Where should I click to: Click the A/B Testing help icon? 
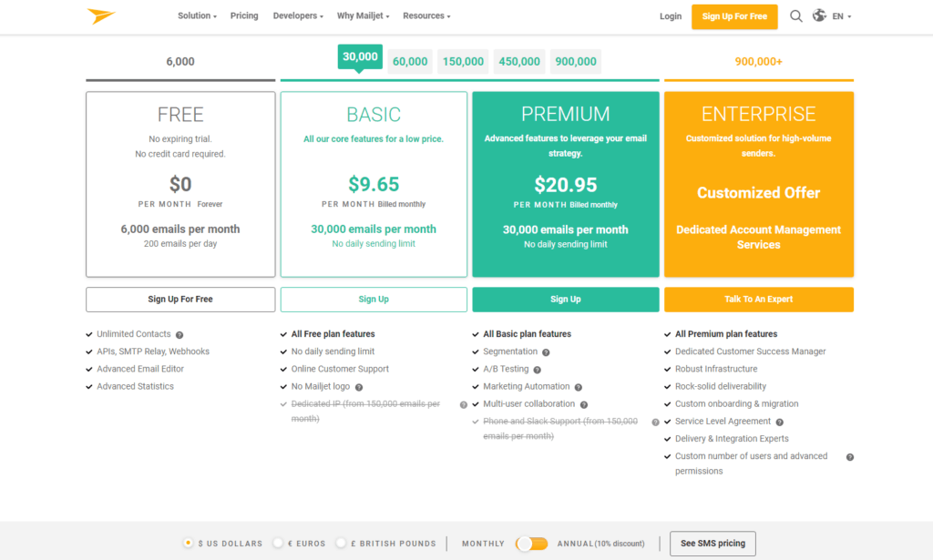[537, 370]
